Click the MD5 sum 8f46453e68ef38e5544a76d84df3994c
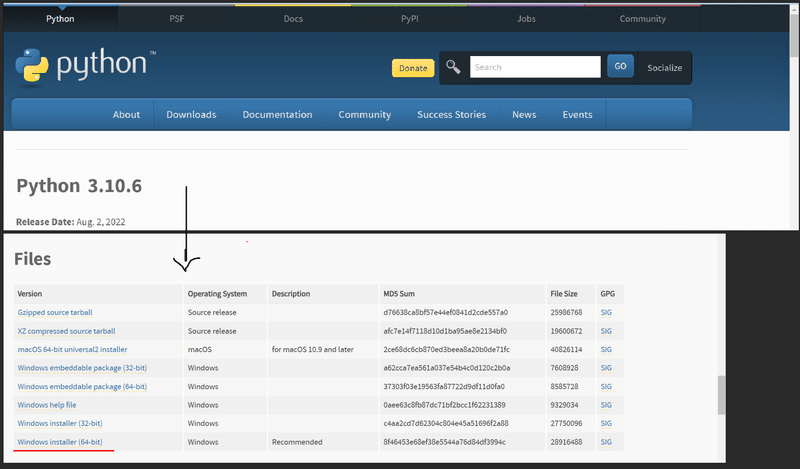Image resolution: width=800 pixels, height=469 pixels. tap(444, 442)
